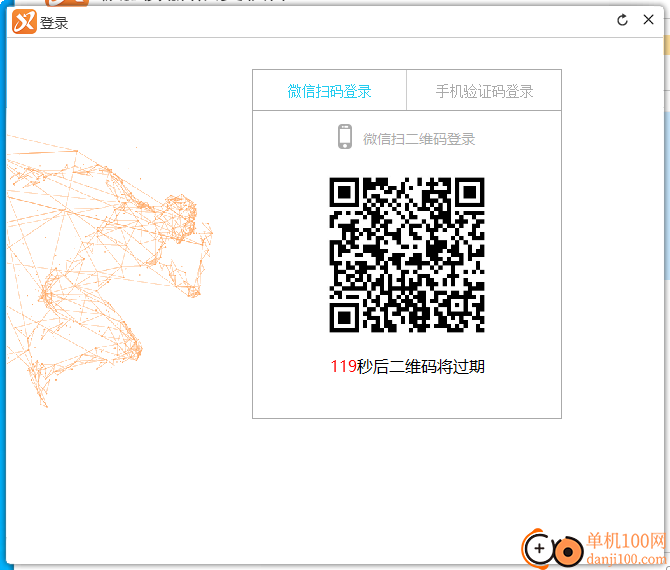
Task: Click the orange app logo beside 登录
Action: coord(24,21)
